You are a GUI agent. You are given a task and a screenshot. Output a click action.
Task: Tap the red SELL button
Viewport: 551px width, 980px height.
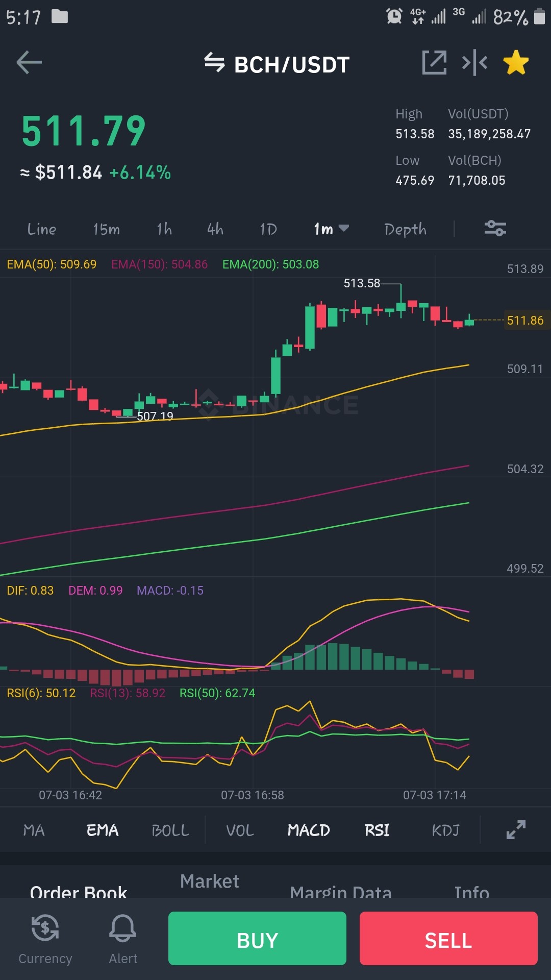[448, 938]
